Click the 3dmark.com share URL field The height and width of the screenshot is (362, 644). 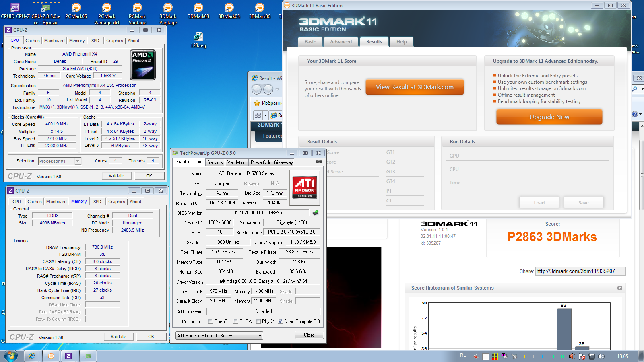click(x=580, y=271)
